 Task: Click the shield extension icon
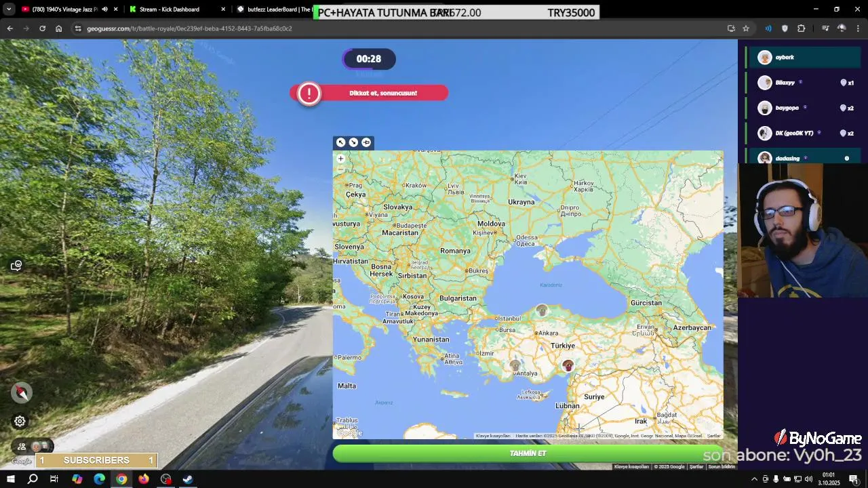[x=785, y=28]
